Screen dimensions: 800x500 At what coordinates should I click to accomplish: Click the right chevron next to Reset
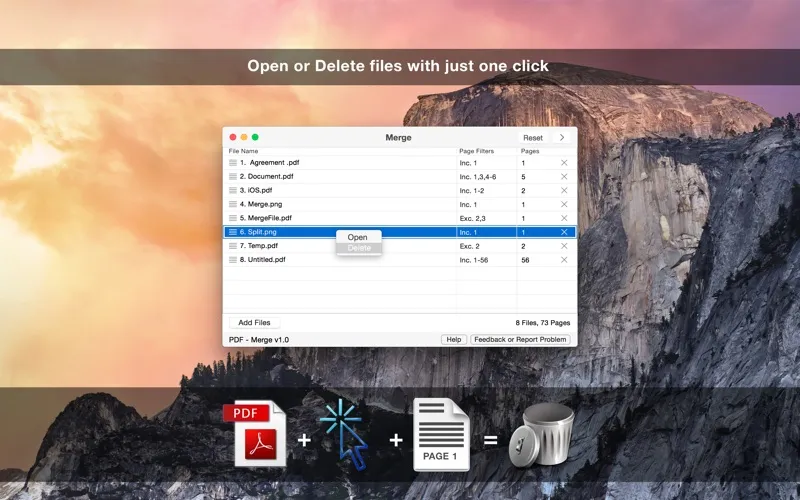(x=562, y=138)
